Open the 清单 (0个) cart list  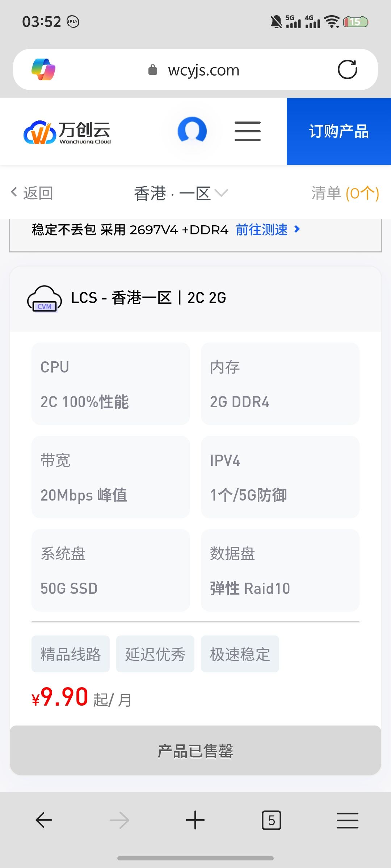[x=345, y=193]
